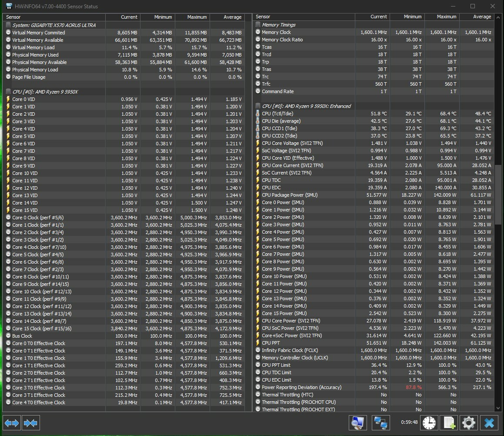Screen dimensions: 504x436
Task: Collapse the AMD Ryzen 9 5950X: Enhanced group
Action: (258, 106)
